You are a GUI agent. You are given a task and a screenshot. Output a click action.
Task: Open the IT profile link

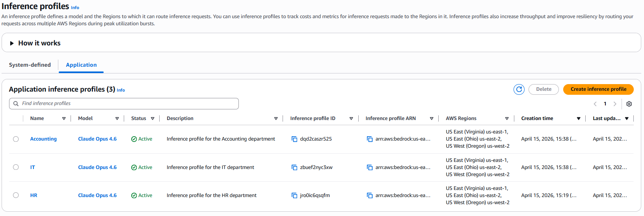(x=33, y=167)
